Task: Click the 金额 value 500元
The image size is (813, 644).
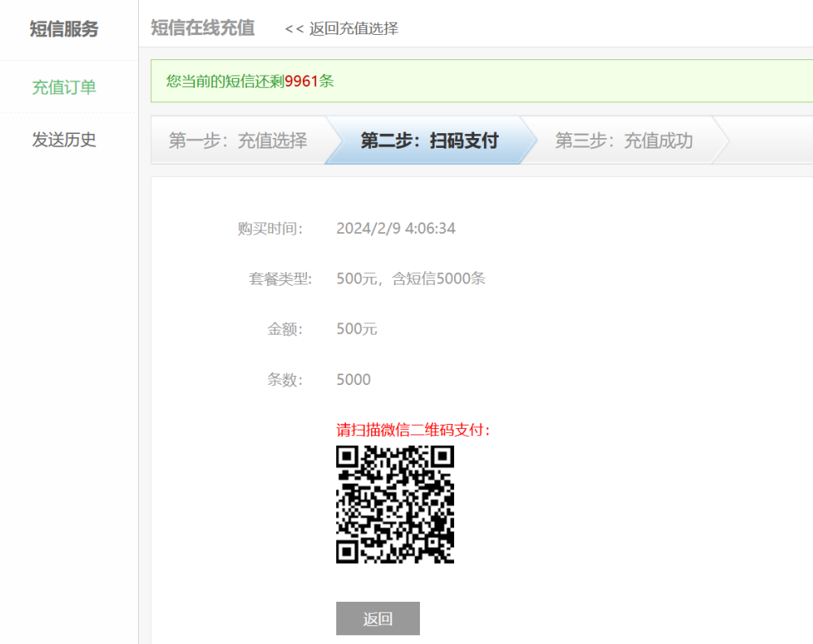Action: 357,329
